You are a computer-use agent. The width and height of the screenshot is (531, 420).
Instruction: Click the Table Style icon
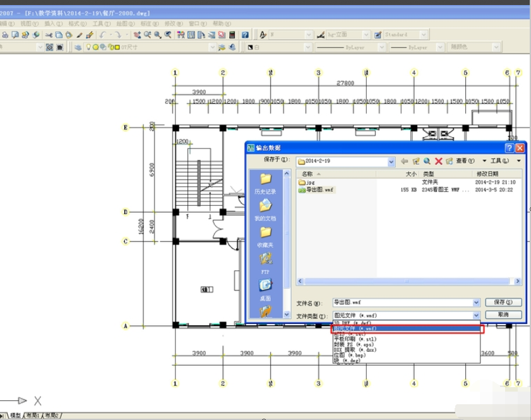[x=378, y=35]
